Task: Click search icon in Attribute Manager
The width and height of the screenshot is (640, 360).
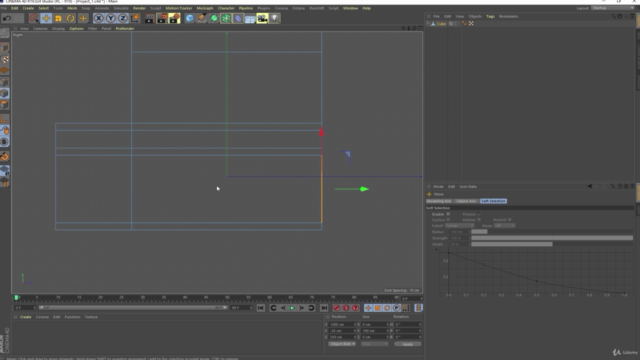Action: click(612, 186)
